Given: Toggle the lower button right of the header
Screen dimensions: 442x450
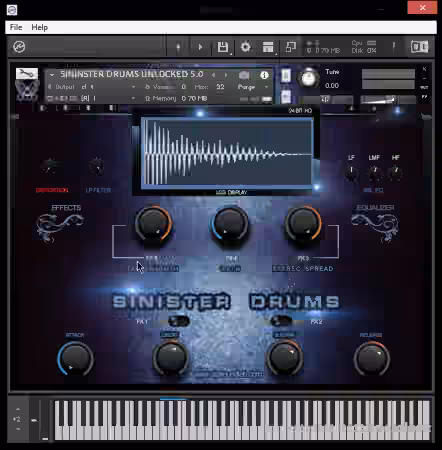Looking at the screenshot, I should pos(286,97).
